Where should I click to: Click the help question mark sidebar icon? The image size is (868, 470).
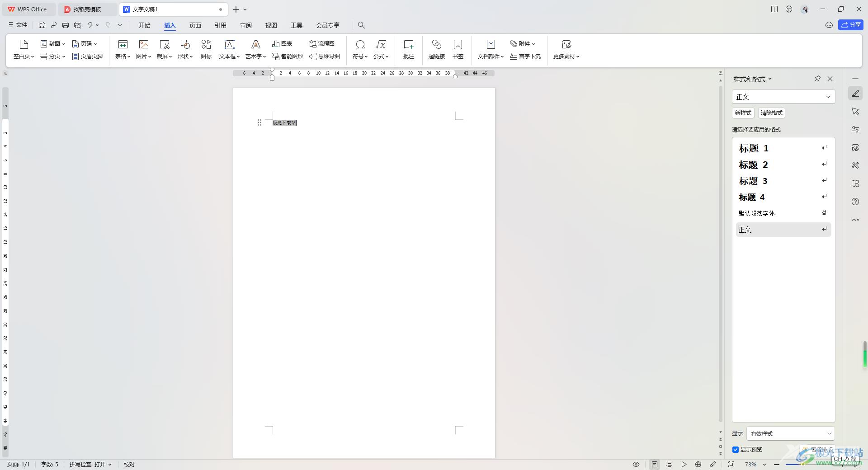pyautogui.click(x=855, y=202)
